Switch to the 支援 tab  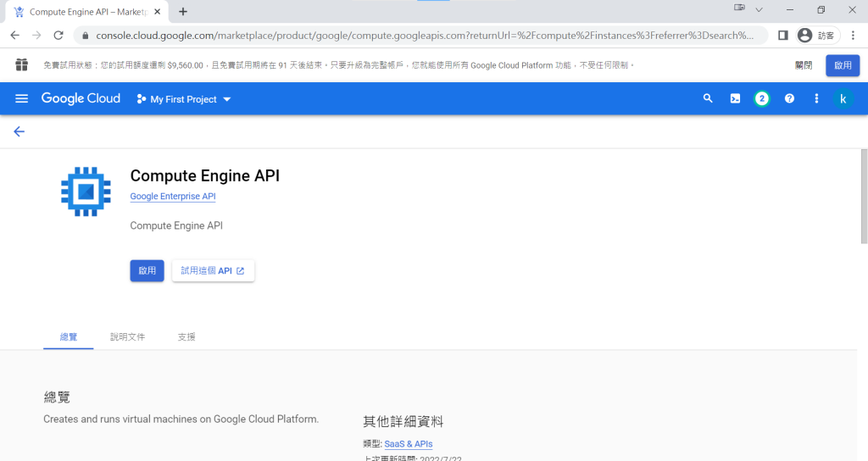pos(186,336)
